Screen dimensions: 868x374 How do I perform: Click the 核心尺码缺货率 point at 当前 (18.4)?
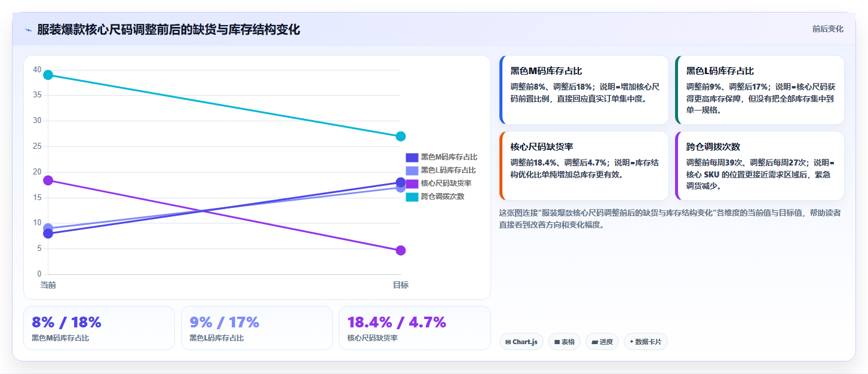48,180
